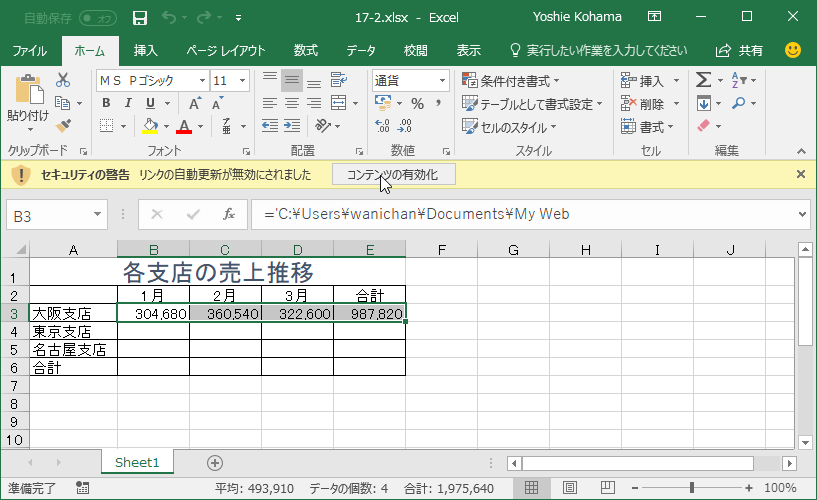Toggle Italic formatting
This screenshot has height=500, width=817.
click(x=128, y=103)
